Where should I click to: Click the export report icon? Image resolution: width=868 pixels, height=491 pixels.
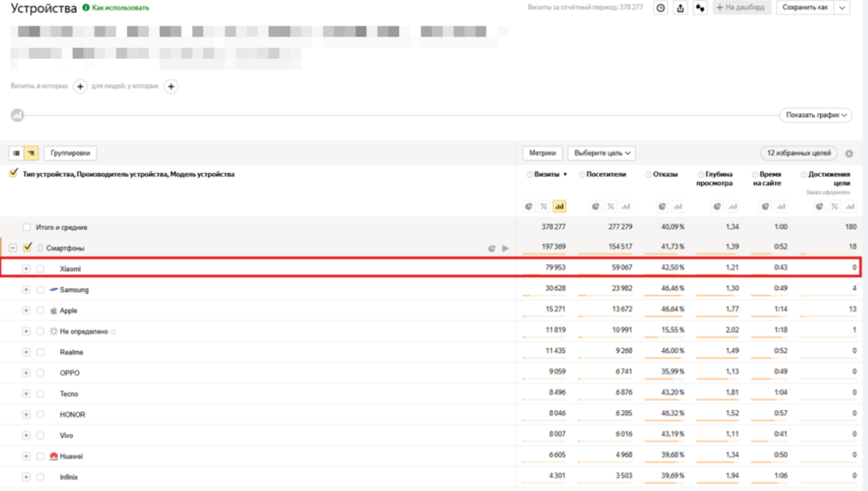tap(680, 8)
